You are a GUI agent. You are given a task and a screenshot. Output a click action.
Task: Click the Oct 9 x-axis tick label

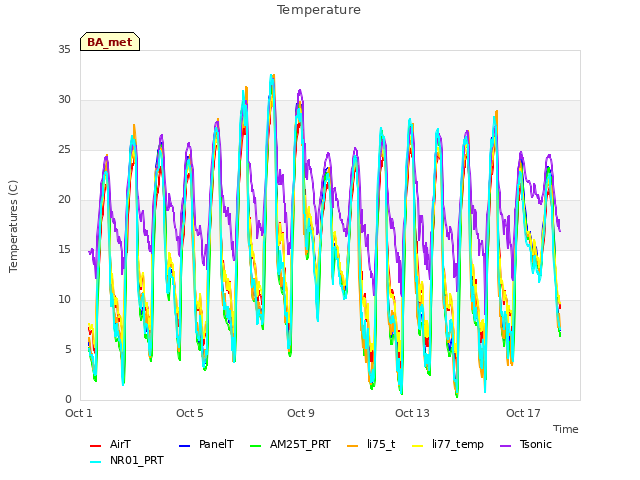click(301, 413)
